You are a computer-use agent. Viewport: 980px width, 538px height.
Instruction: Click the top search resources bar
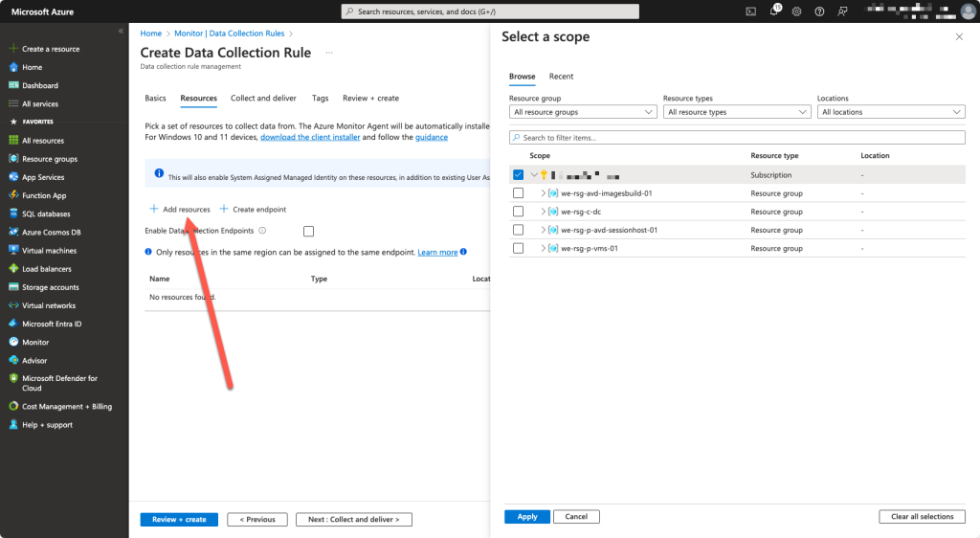coord(491,11)
